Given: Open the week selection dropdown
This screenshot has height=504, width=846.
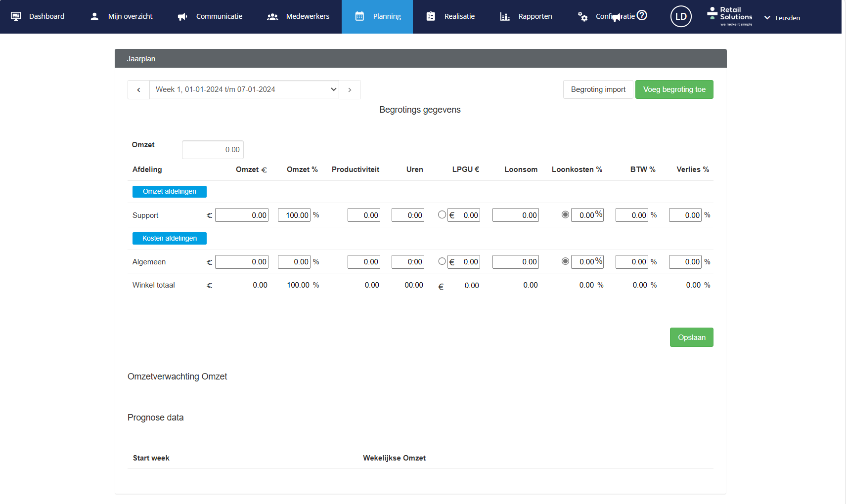Looking at the screenshot, I should [244, 89].
